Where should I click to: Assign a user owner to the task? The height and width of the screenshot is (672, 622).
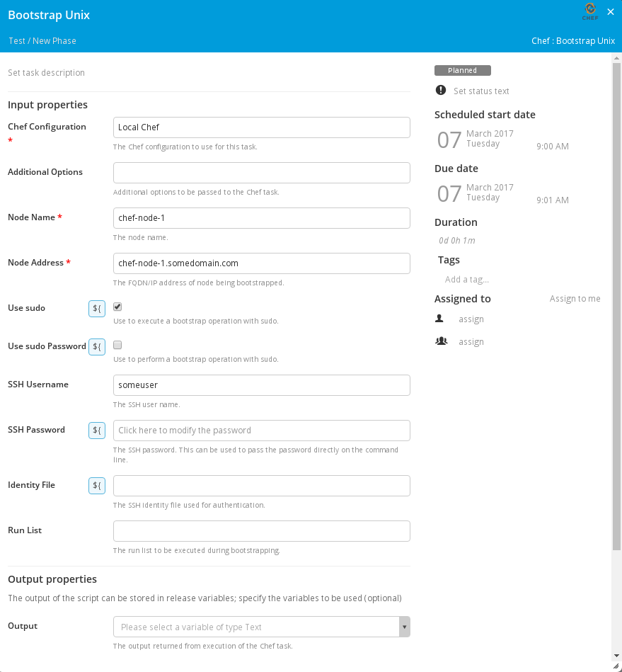[x=471, y=319]
